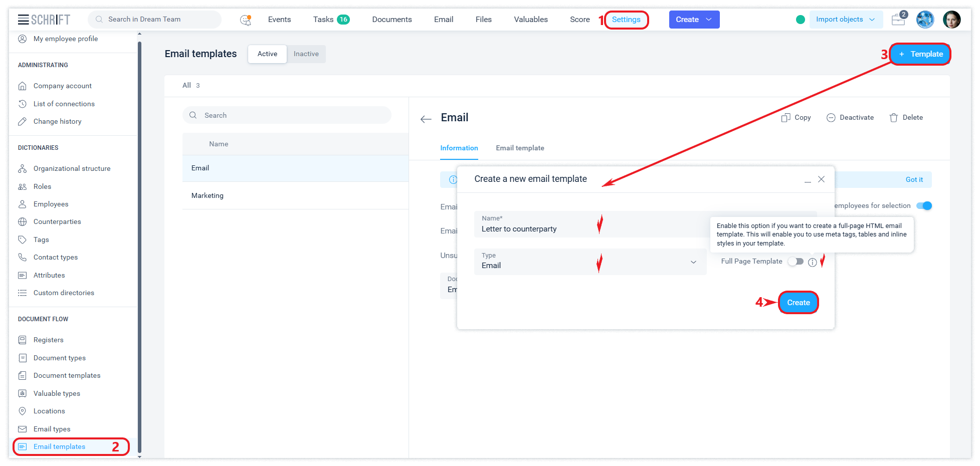Expand the Type dropdown in dialog
The height and width of the screenshot is (466, 980).
(693, 262)
